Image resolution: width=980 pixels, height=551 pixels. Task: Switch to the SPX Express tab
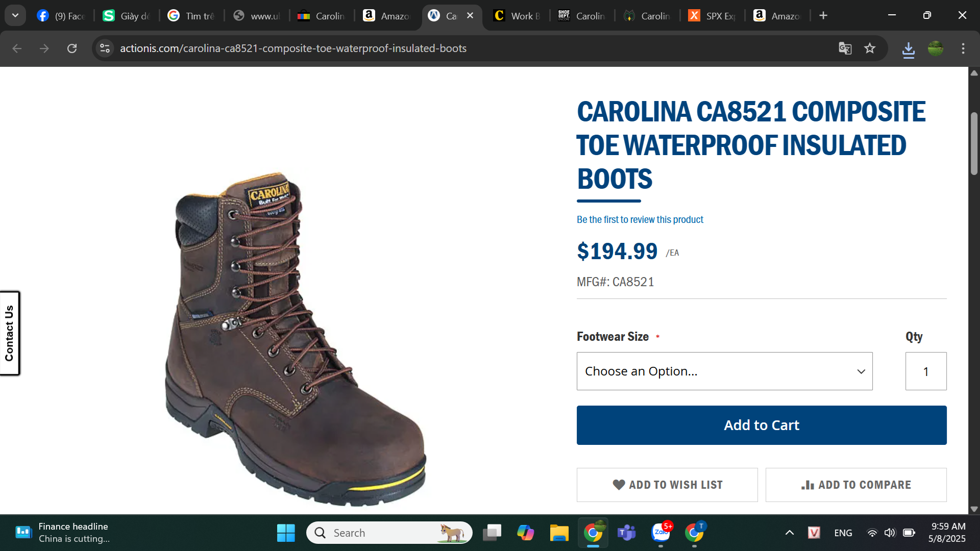pos(713,16)
